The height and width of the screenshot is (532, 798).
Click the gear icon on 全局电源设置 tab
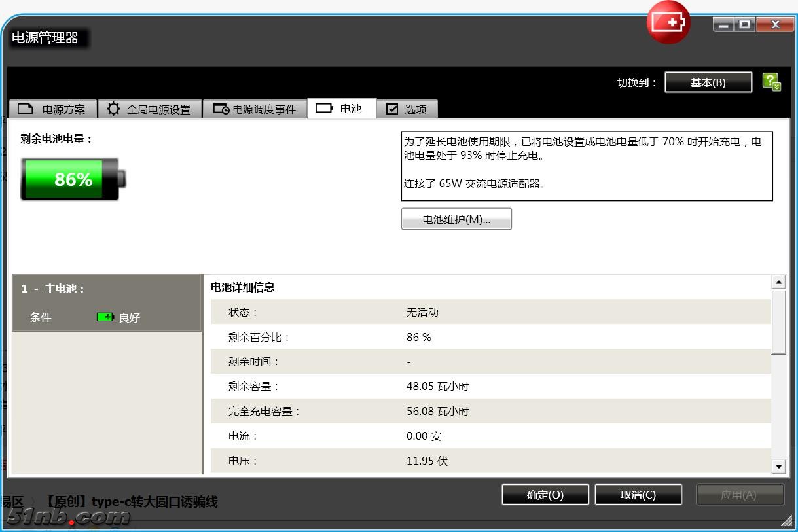click(x=114, y=109)
